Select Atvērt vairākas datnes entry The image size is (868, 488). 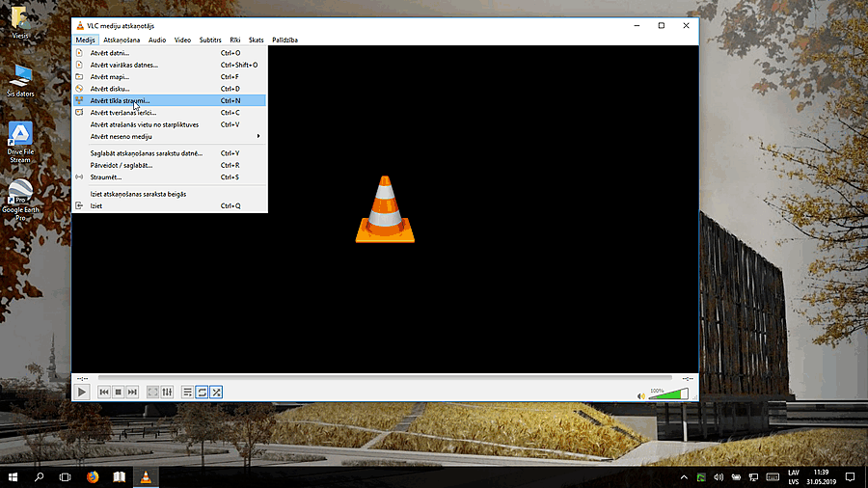pyautogui.click(x=170, y=65)
